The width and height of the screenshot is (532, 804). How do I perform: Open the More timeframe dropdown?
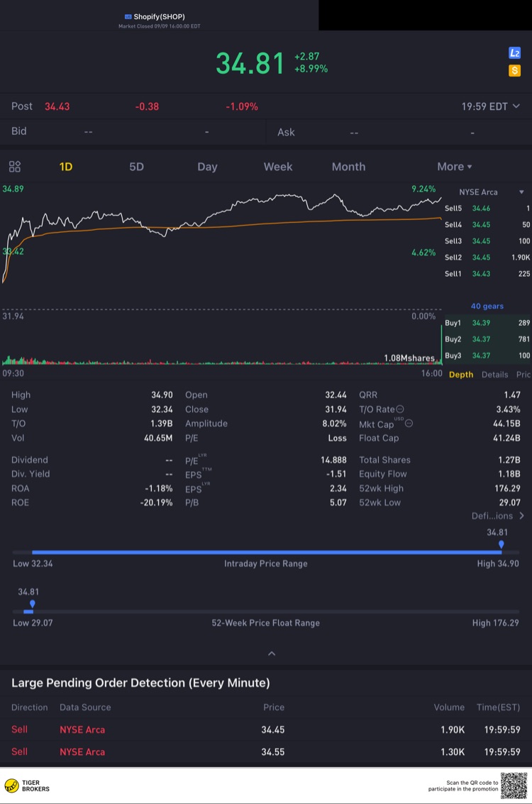point(454,167)
